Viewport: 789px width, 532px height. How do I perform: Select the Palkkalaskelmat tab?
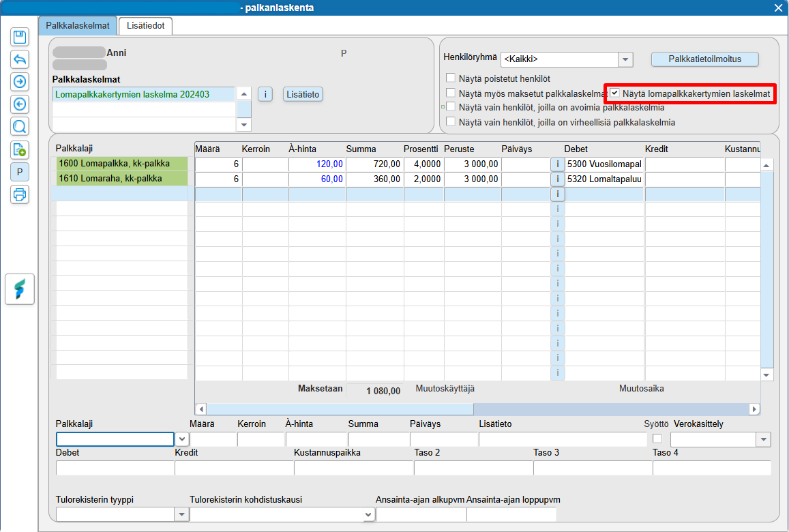[x=78, y=26]
